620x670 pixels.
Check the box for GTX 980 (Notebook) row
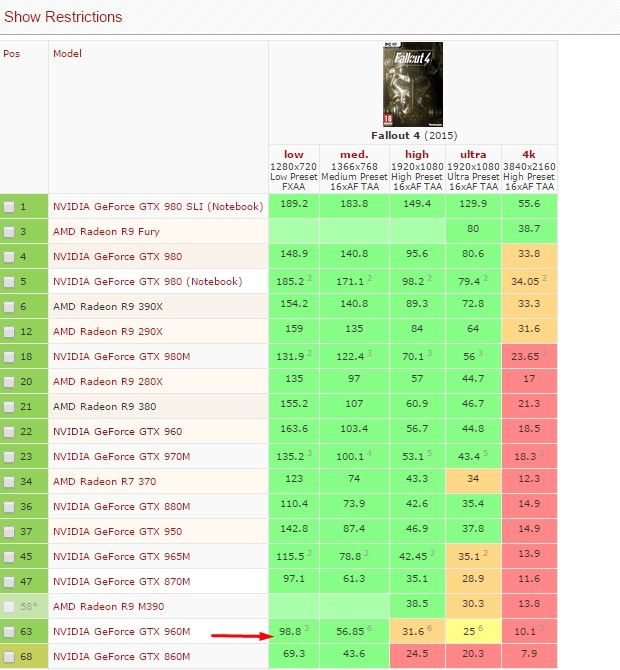coord(9,282)
